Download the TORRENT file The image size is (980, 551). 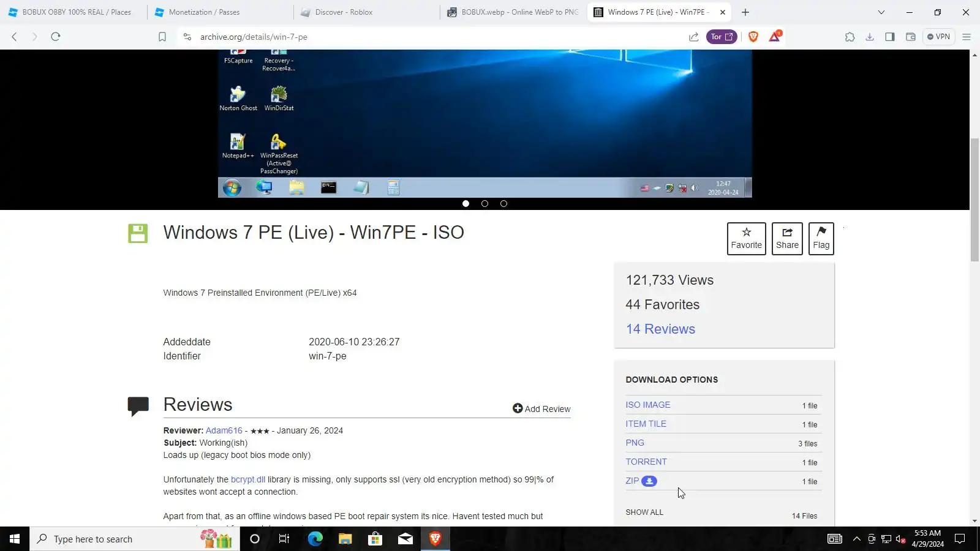[x=646, y=462]
